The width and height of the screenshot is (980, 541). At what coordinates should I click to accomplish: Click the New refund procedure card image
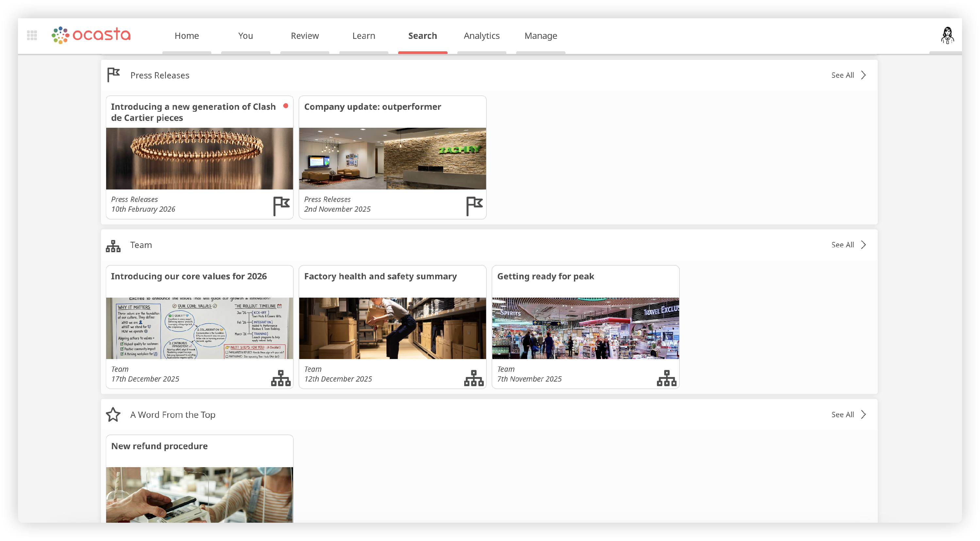(199, 494)
